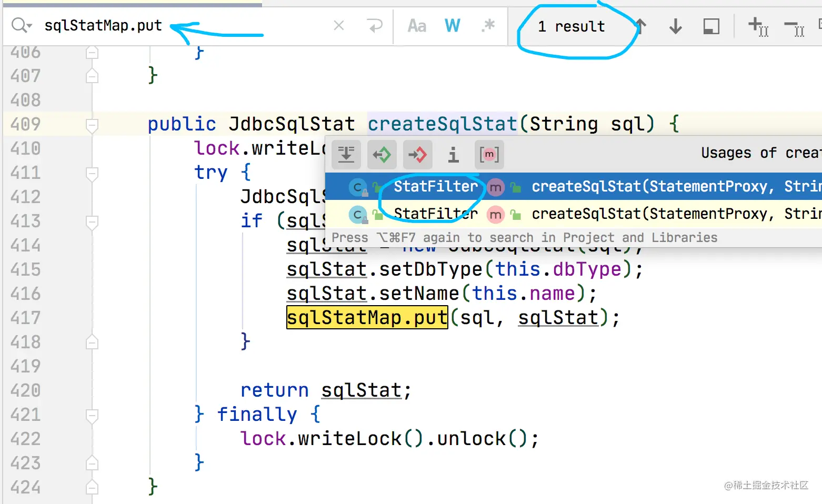Screen dimensions: 822x504
Task: Click lock.writeLock().unlock() on line 422
Action: (x=389, y=439)
